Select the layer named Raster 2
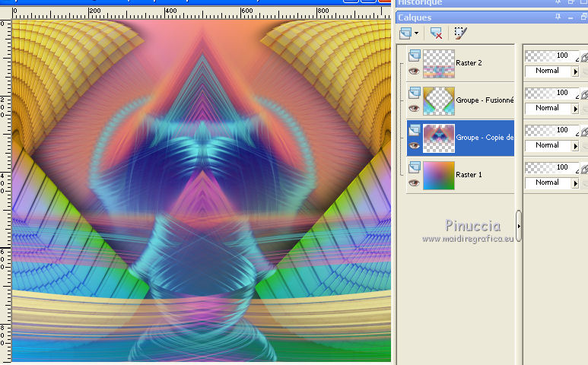The height and width of the screenshot is (365, 588). click(x=469, y=63)
